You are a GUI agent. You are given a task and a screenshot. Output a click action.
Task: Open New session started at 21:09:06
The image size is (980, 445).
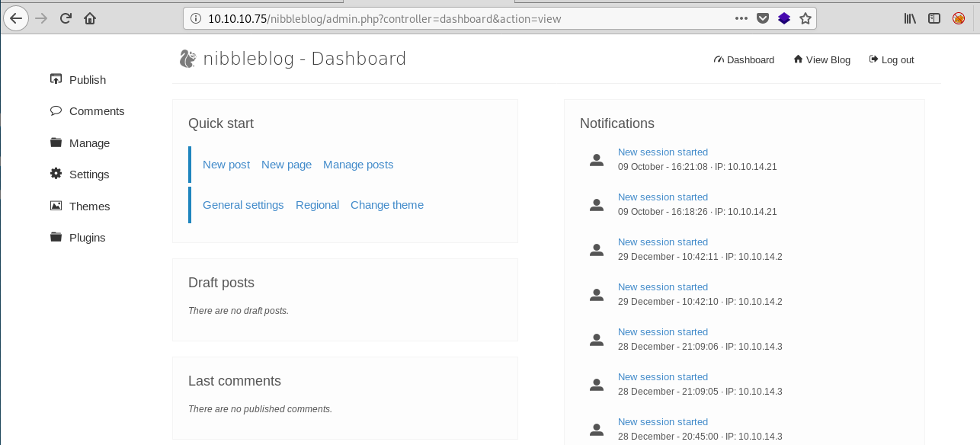(663, 332)
